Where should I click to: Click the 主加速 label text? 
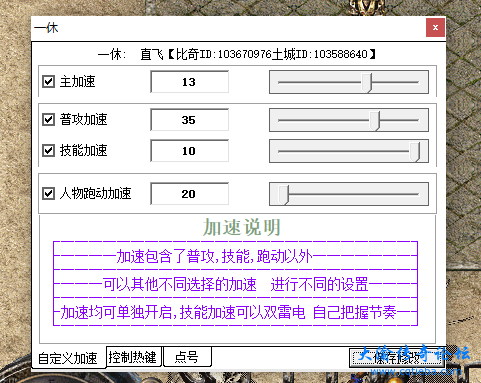tap(78, 81)
